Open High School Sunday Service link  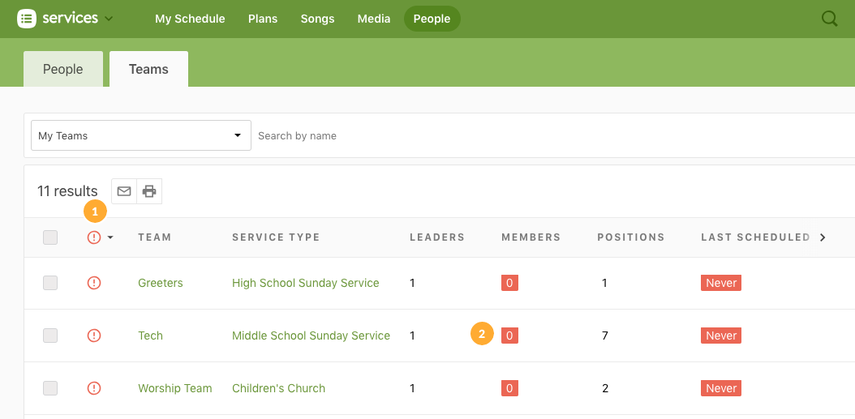(305, 283)
